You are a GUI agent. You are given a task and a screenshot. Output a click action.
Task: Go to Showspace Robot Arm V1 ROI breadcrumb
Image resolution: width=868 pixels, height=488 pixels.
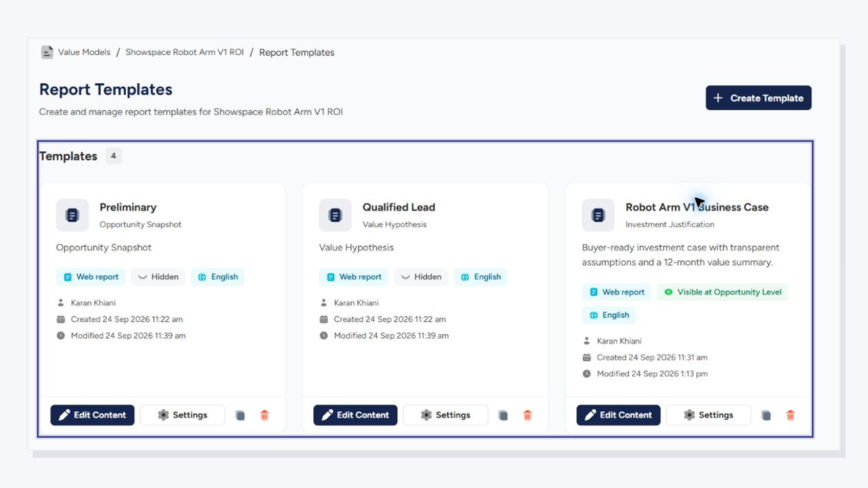pyautogui.click(x=185, y=52)
